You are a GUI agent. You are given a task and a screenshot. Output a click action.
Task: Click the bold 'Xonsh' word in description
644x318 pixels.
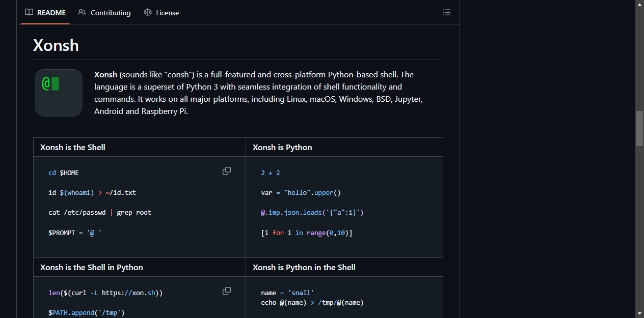(105, 74)
